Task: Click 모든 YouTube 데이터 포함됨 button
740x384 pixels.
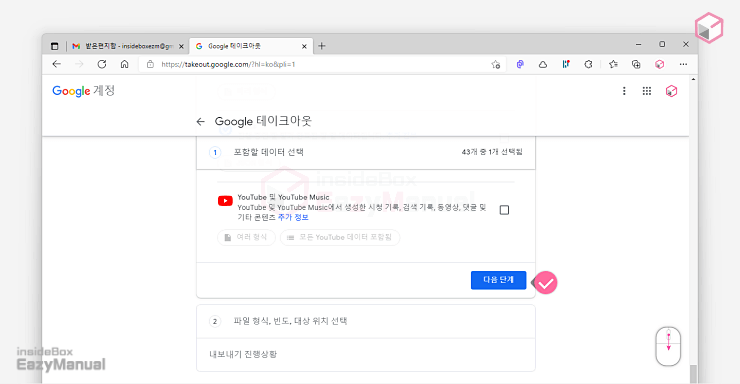Action: click(x=340, y=237)
